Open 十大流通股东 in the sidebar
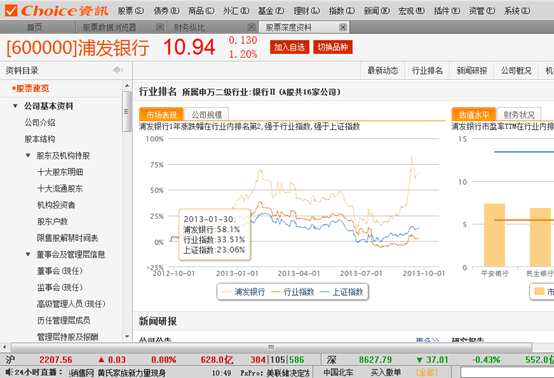Screen dimensions: 554x378 click(x=60, y=189)
